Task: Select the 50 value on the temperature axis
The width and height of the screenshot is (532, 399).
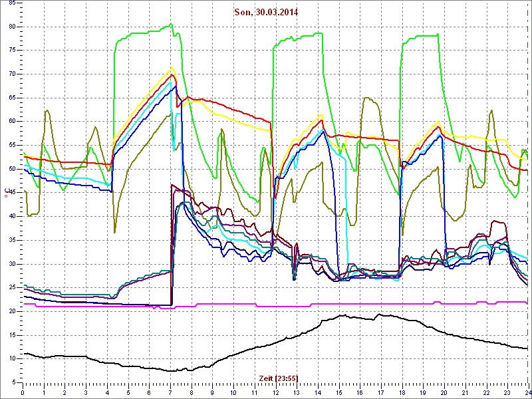Action: tap(11, 169)
